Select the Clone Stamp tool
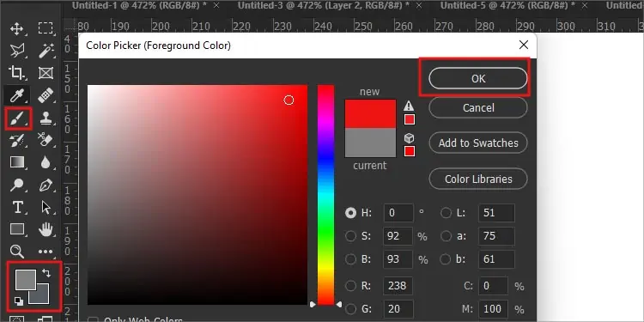Viewport: 644px width, 322px height. 46,118
